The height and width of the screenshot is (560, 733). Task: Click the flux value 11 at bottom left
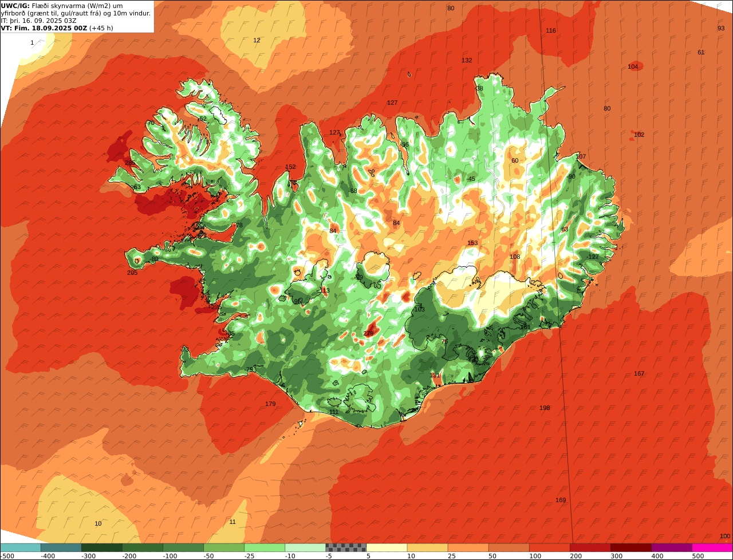coord(232,522)
